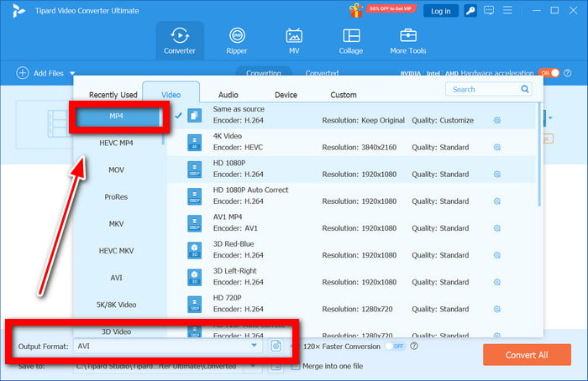588x381 pixels.
Task: Check Merge into one file
Action: coord(296,366)
